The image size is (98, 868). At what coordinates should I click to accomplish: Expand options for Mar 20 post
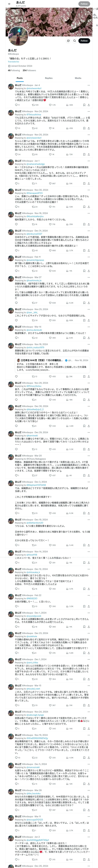click(x=89, y=456)
